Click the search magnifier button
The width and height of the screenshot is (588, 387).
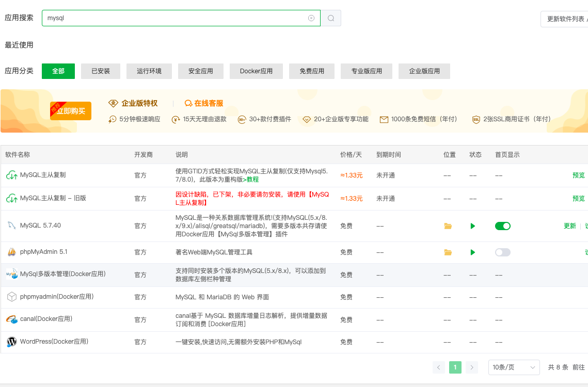pos(331,18)
